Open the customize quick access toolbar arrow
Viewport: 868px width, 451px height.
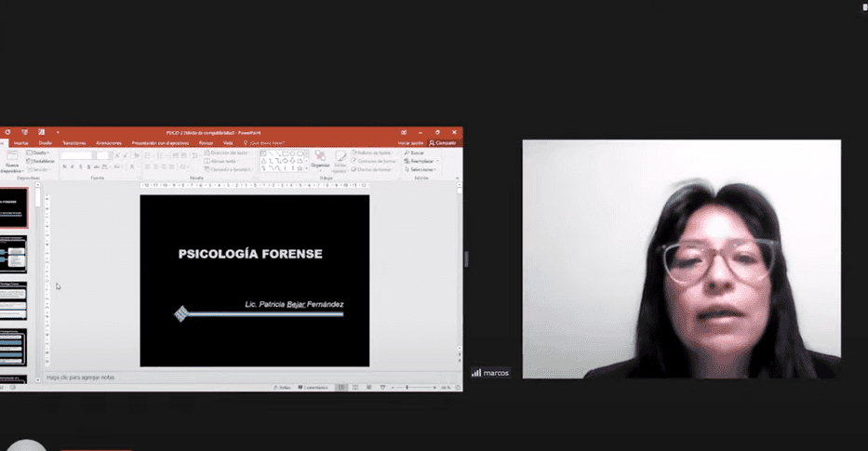coord(58,132)
